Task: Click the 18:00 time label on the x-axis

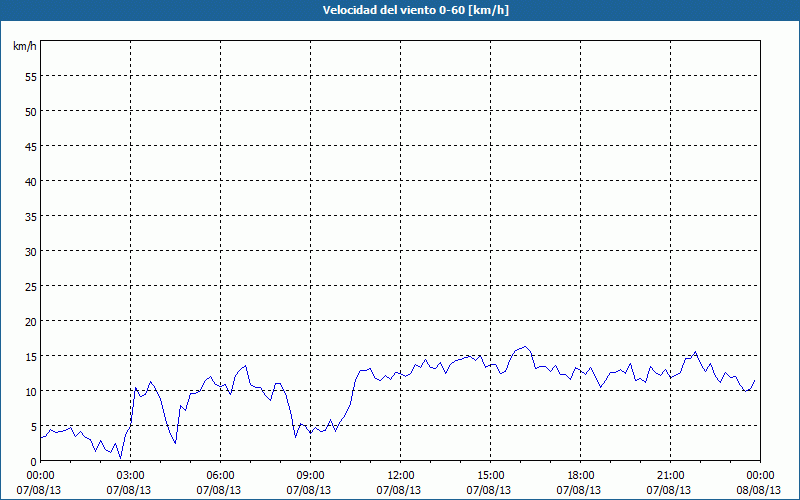Action: 581,476
